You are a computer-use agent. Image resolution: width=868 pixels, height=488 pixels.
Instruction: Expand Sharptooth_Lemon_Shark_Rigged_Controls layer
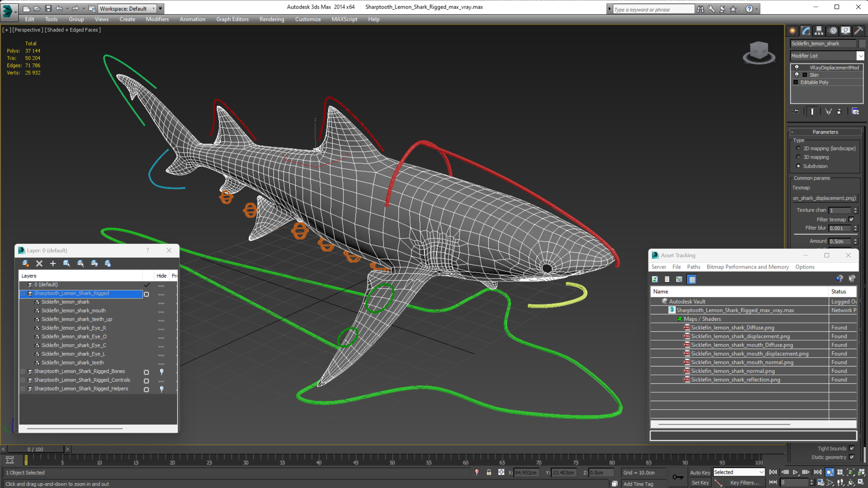tap(23, 380)
